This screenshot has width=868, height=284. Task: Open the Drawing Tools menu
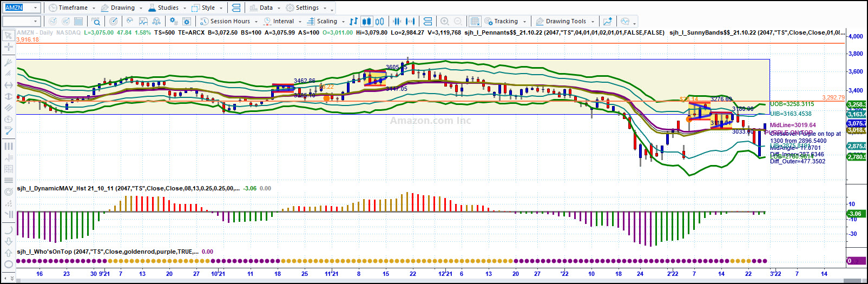pyautogui.click(x=561, y=21)
